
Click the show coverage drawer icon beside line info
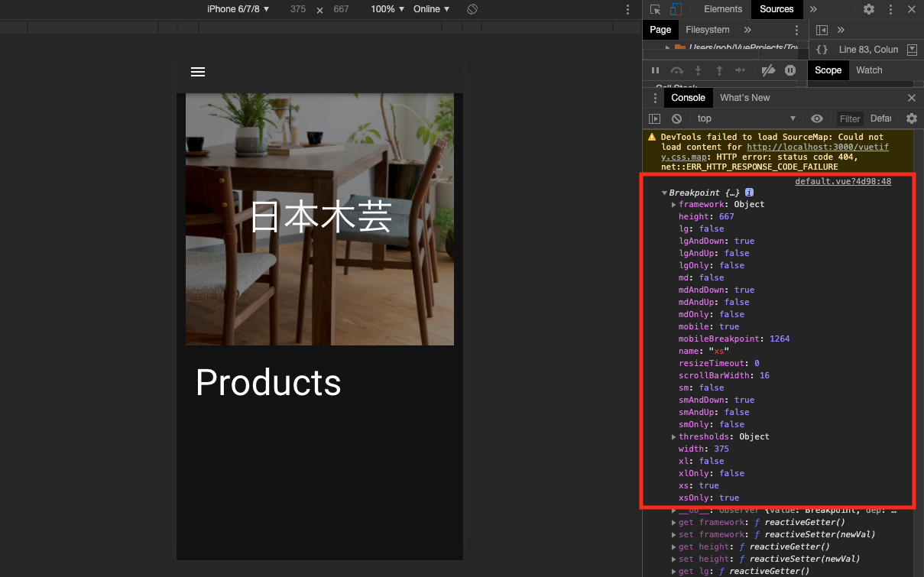[x=911, y=50]
